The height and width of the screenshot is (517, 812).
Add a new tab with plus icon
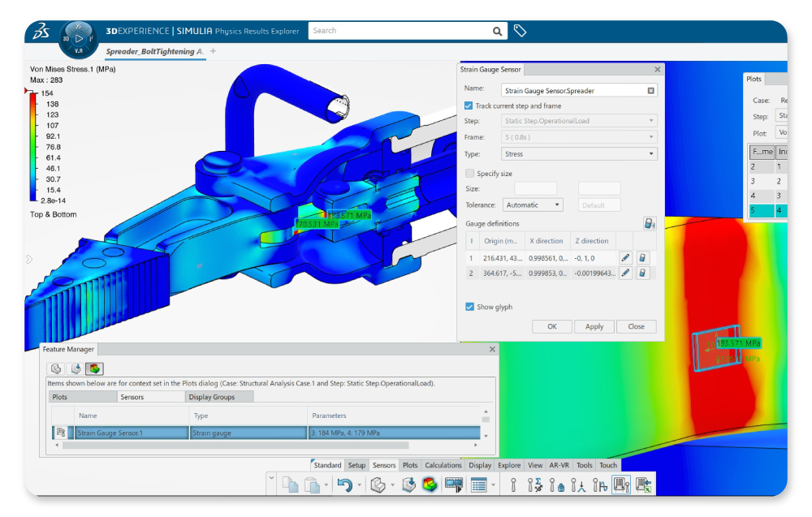[214, 51]
